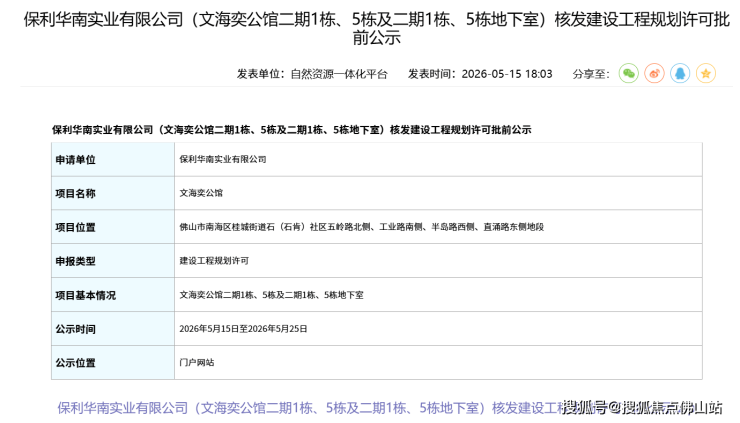Click the 分享至 label
This screenshot has height=423, width=740.
[591, 74]
